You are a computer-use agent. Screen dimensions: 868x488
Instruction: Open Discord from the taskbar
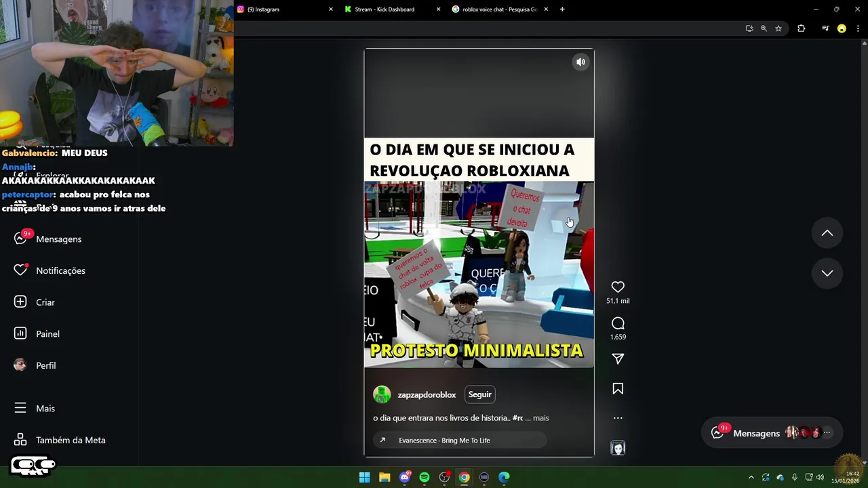click(x=405, y=477)
